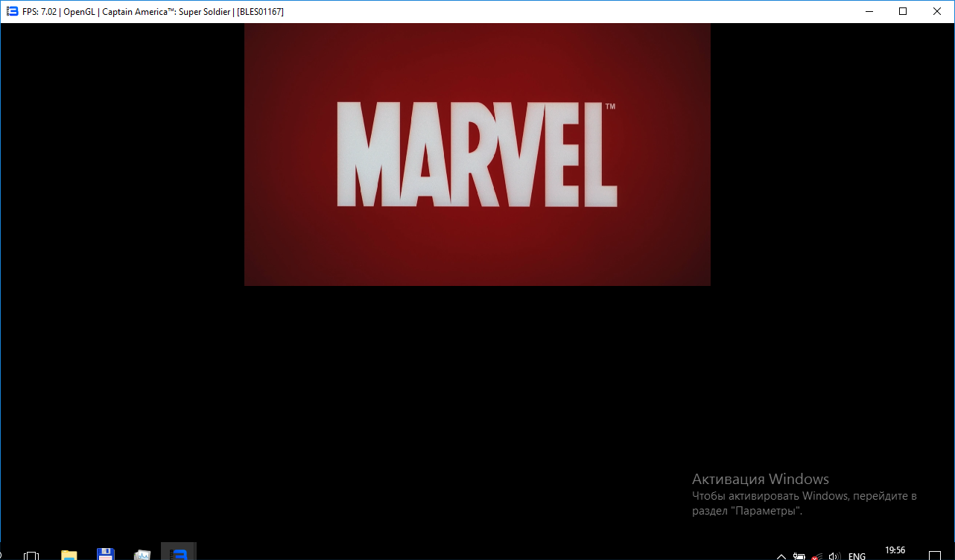This screenshot has width=955, height=560.
Task: Switch ENG input language indicator
Action: coord(857,556)
